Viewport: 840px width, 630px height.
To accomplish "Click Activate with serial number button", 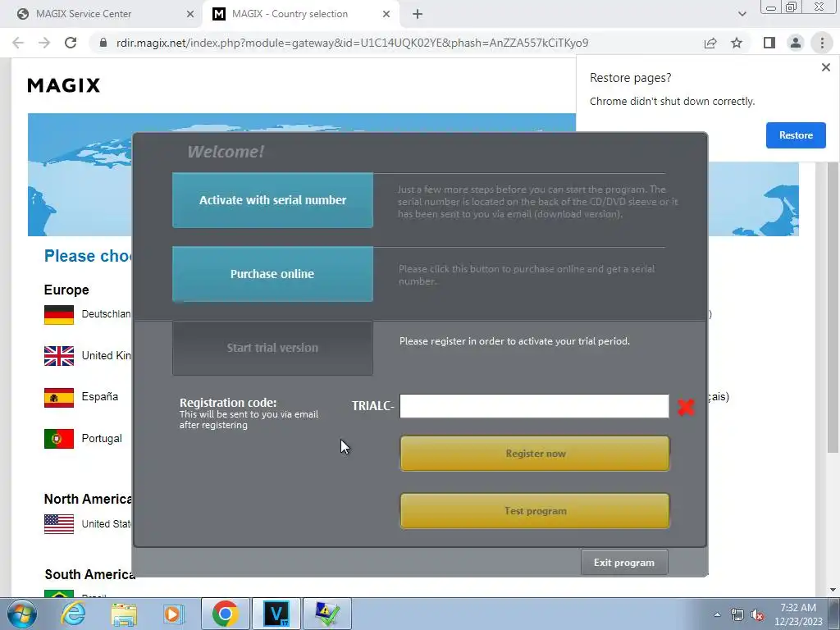I will pos(272,200).
